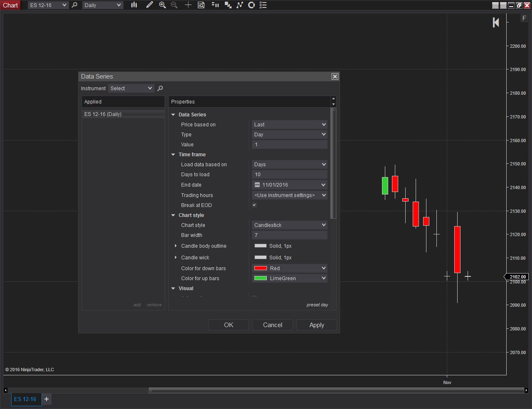Click the first link-window button in title bar
This screenshot has height=409, width=532.
[495, 5]
